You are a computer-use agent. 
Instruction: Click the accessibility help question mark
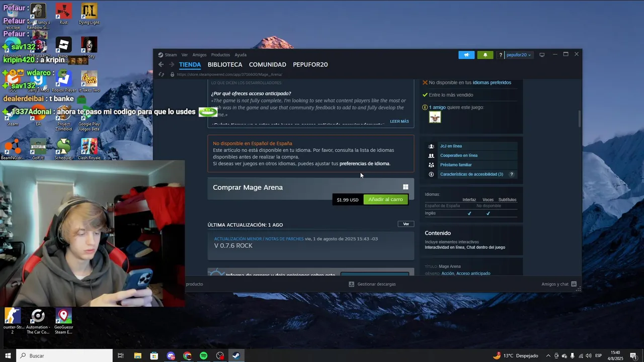[x=512, y=174]
